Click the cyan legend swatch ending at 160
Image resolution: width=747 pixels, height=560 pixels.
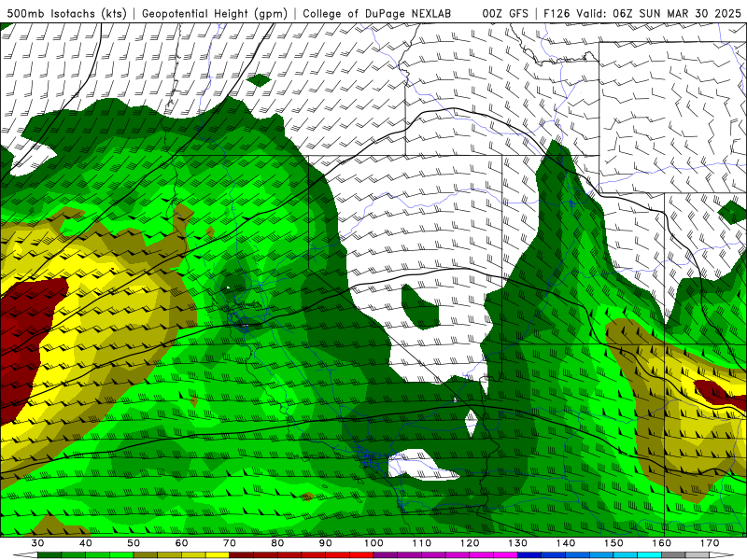coord(650,555)
